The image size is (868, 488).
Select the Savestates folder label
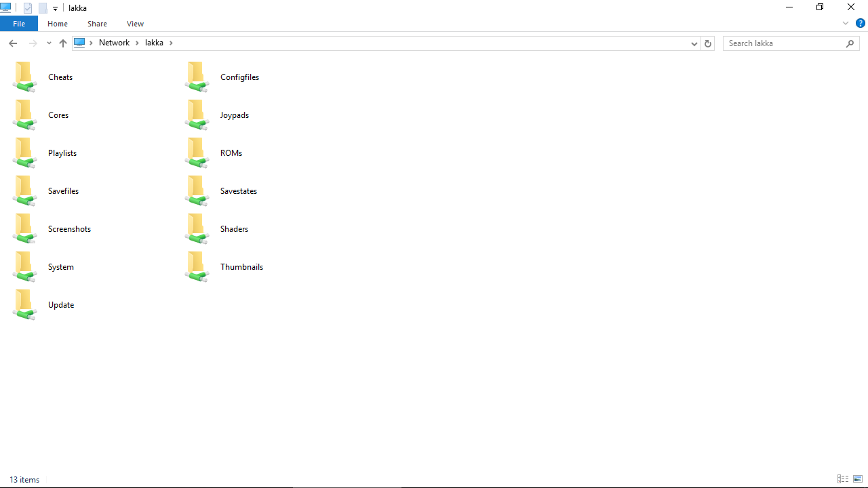(239, 191)
